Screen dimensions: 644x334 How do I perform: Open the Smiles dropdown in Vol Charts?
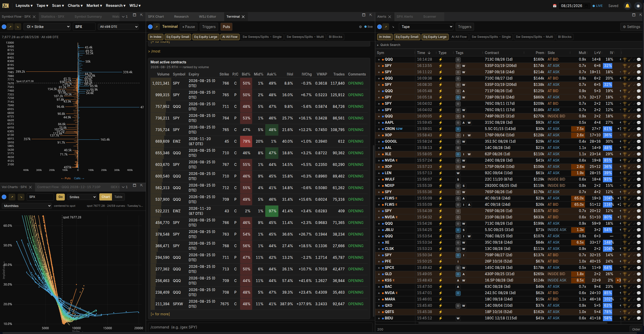(x=82, y=197)
